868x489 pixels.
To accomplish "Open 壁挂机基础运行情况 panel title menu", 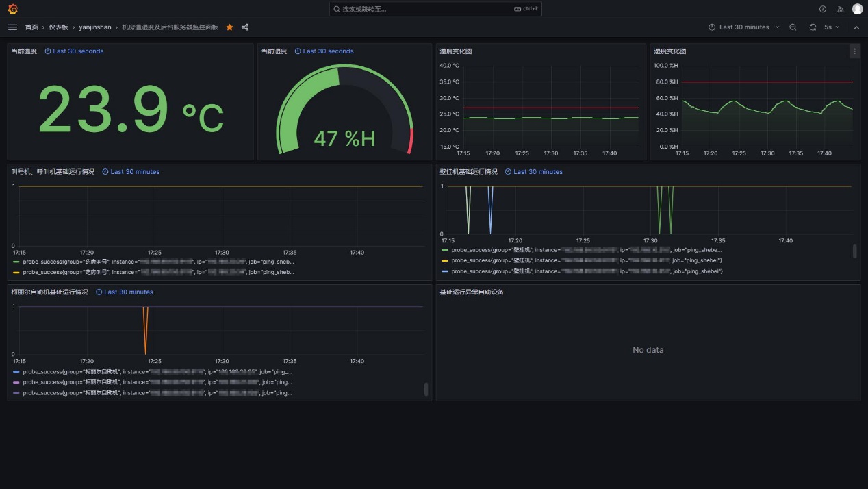I will (468, 172).
